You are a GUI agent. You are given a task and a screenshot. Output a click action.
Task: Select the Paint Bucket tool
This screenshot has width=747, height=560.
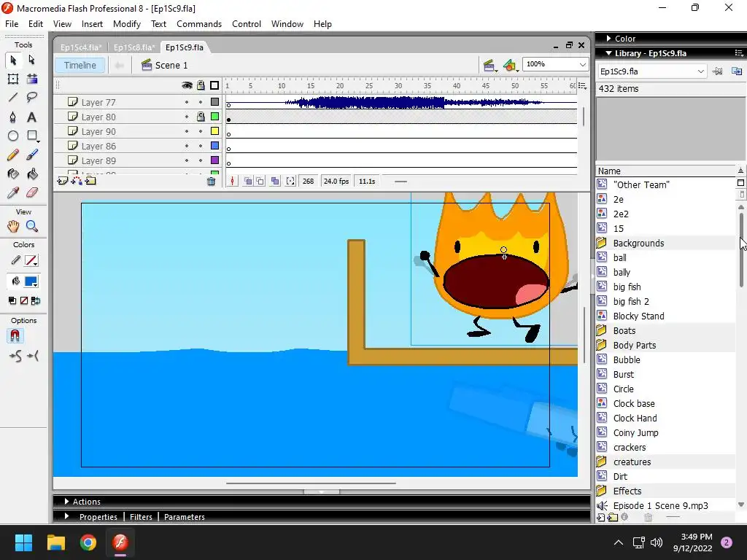coord(32,174)
